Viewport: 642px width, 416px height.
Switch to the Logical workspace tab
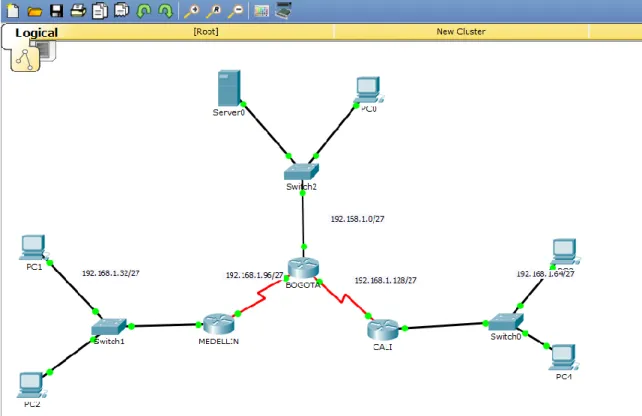point(36,33)
